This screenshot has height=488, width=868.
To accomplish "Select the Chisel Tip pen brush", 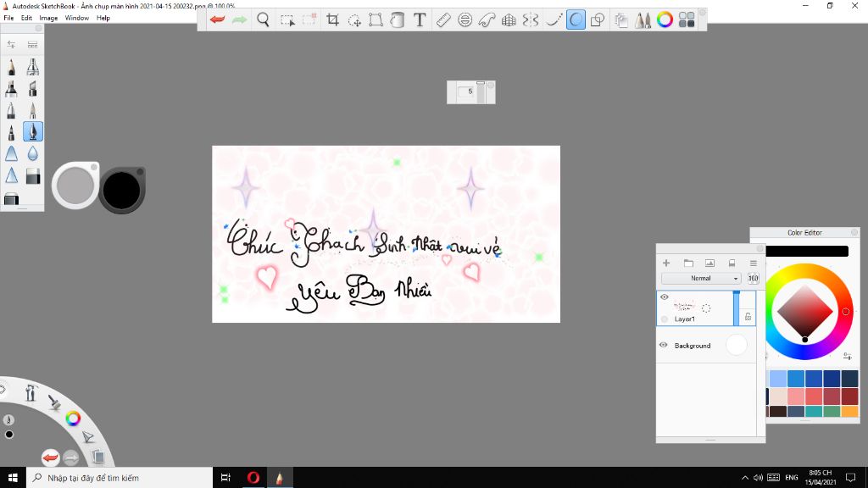I will (33, 88).
